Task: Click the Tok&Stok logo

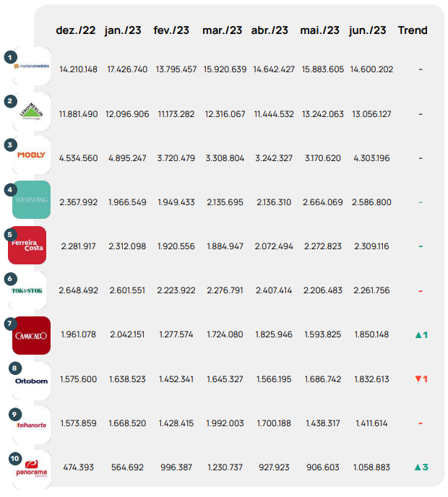Action: tap(32, 290)
